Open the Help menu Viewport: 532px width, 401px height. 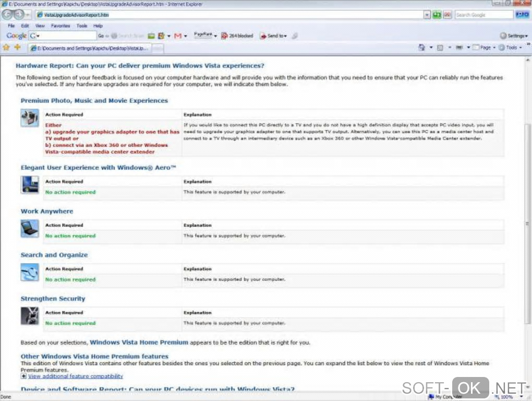pos(98,26)
